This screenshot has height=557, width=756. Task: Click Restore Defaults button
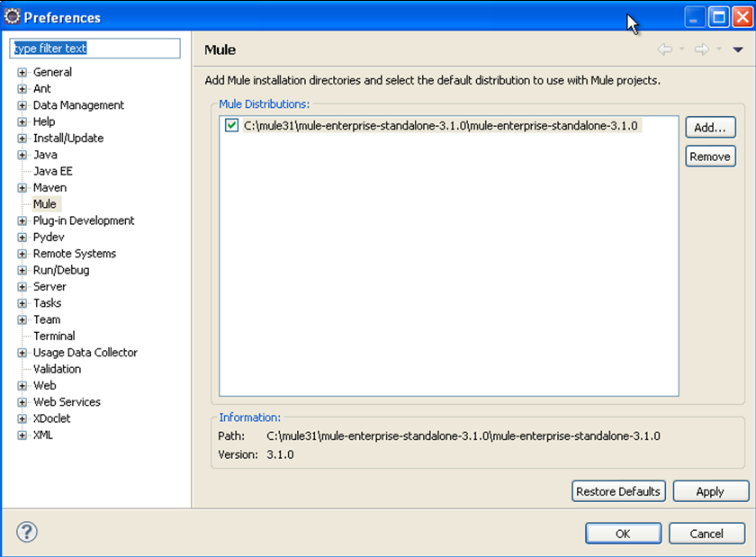pos(618,491)
